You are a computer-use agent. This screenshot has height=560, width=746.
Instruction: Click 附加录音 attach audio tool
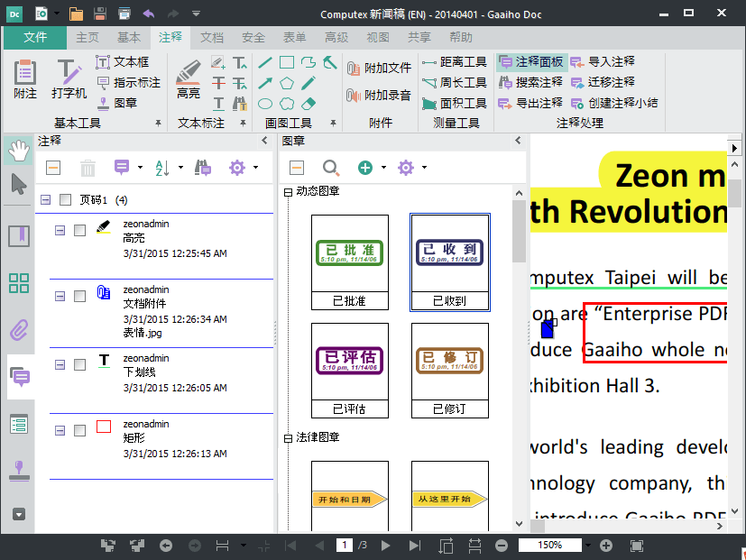coord(379,96)
